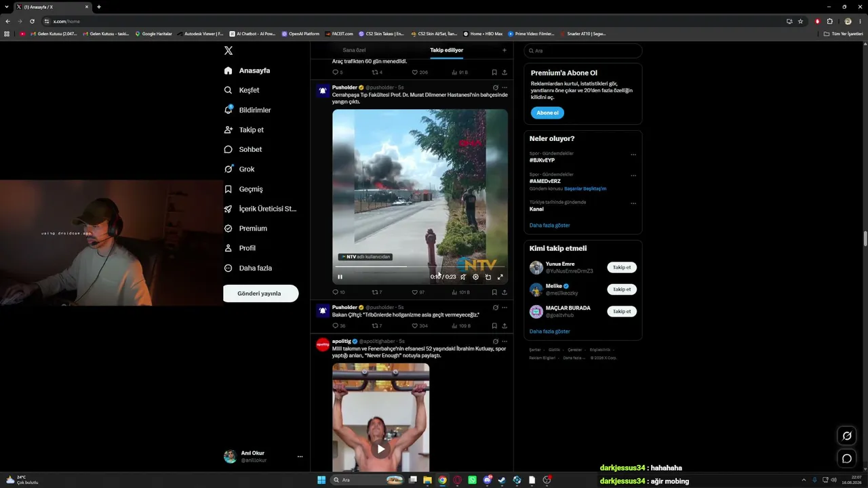Bookmark the Bakan Çiftçi post
This screenshot has width=868, height=488.
[494, 326]
